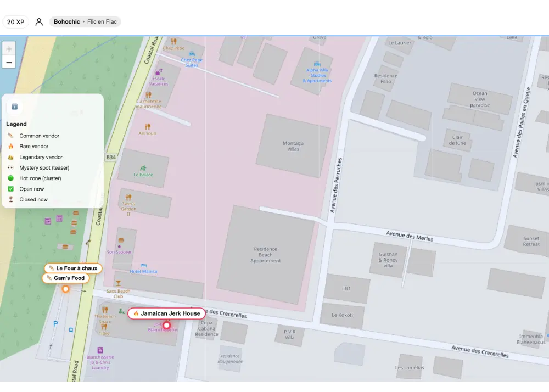The height and width of the screenshot is (392, 549).
Task: Click the Blanchisserie Jo & Chris Laundry icon
Action: click(x=100, y=350)
